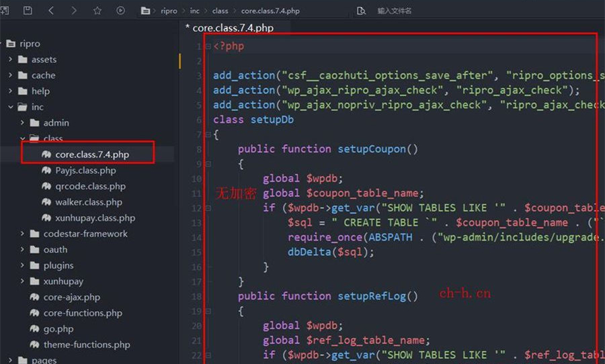
Task: Click the folder icon in the breadcrumb path
Action: point(145,11)
